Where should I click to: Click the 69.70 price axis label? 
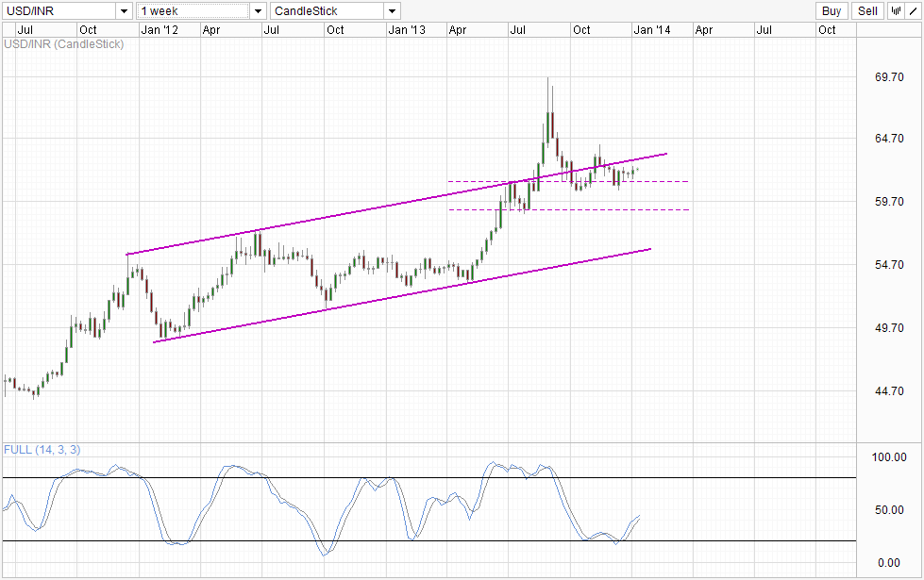(x=889, y=77)
